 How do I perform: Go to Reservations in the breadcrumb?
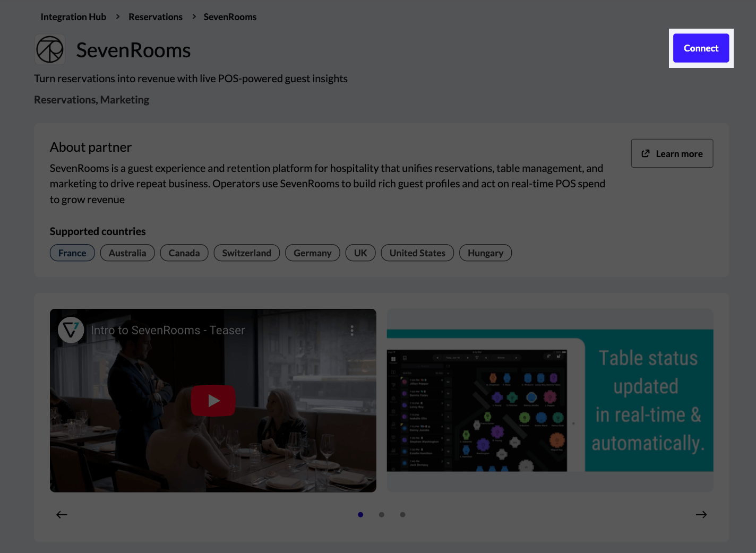155,16
